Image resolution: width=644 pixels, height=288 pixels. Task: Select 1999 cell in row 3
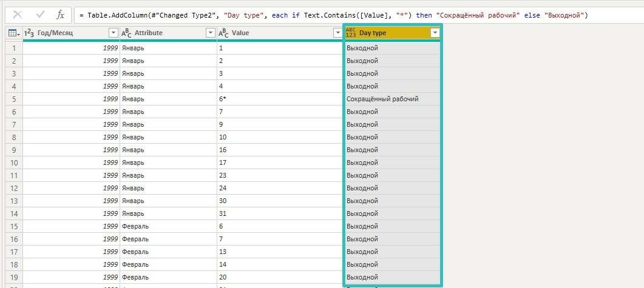[72, 73]
